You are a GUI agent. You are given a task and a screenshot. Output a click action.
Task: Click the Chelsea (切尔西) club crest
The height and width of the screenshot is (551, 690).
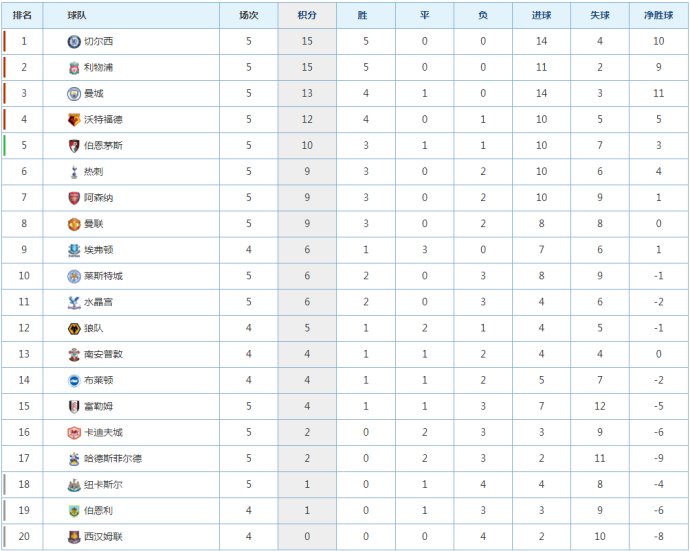pyautogui.click(x=74, y=41)
